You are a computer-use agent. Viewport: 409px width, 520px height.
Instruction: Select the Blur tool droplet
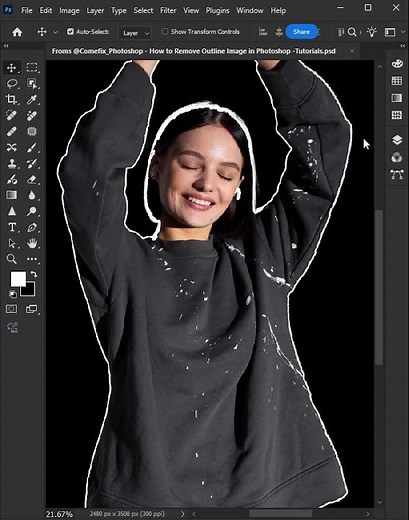click(32, 195)
